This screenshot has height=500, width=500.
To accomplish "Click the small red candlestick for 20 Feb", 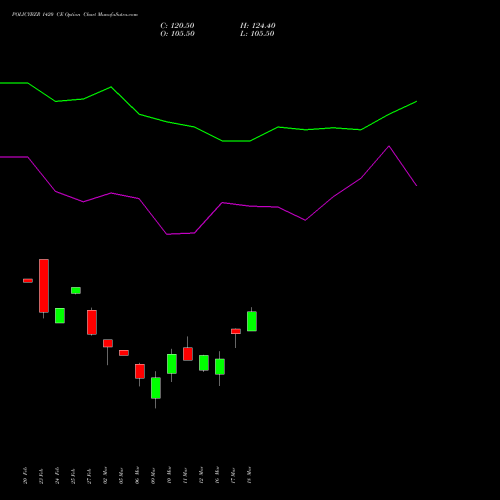I will (x=28, y=281).
